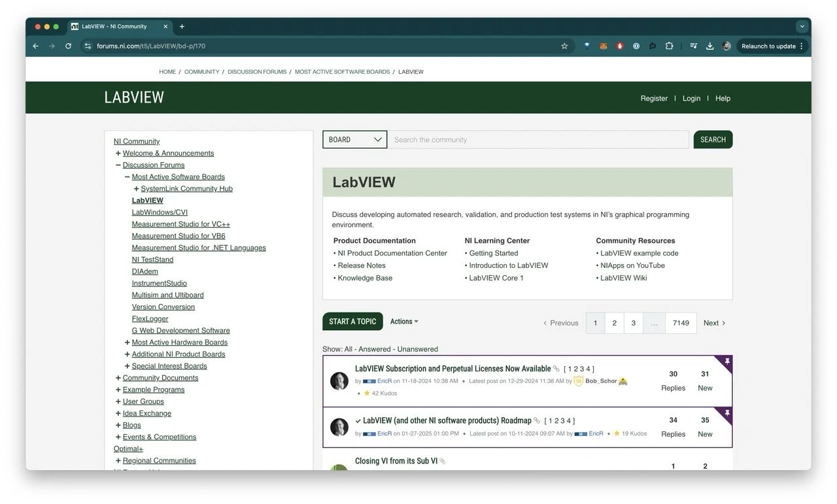This screenshot has width=837, height=504.
Task: Show All topics filter
Action: tap(349, 349)
